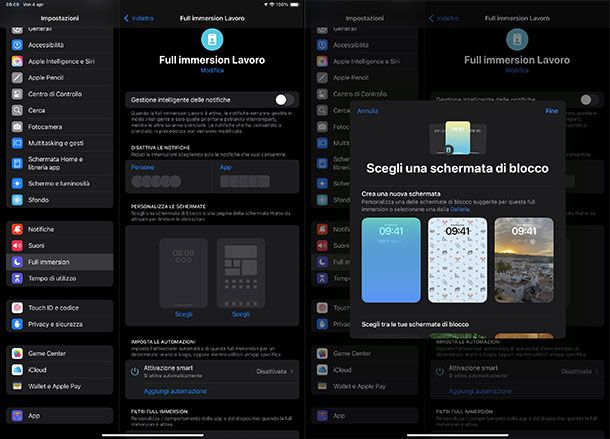Select Cerca in the left screenshot sidebar
610x439 pixels.
[x=60, y=110]
